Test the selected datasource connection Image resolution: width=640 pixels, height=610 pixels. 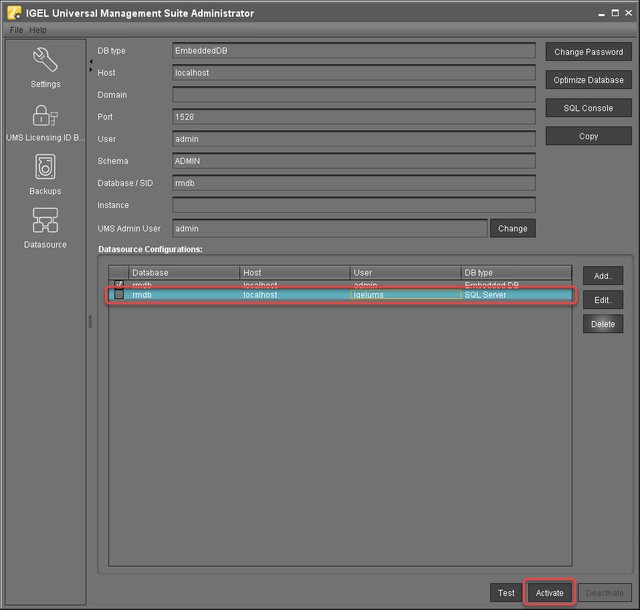[x=506, y=593]
